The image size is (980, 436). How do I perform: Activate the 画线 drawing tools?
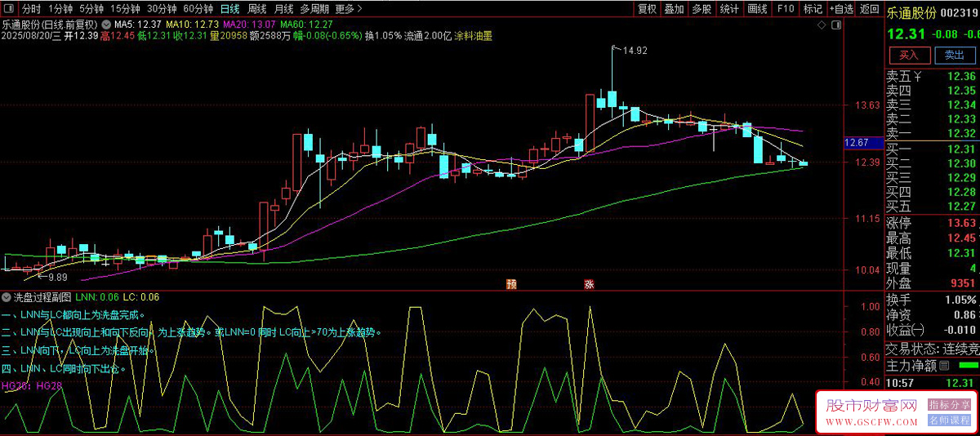758,9
